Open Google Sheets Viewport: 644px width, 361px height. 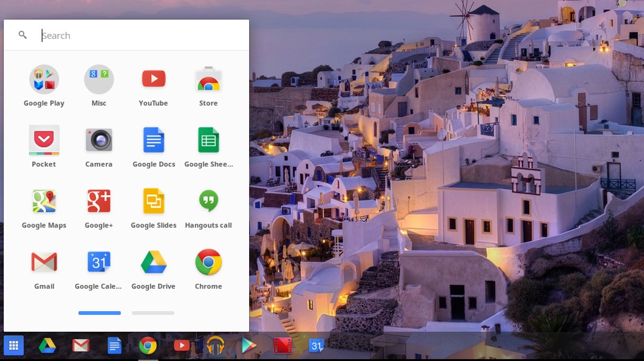[x=208, y=140]
